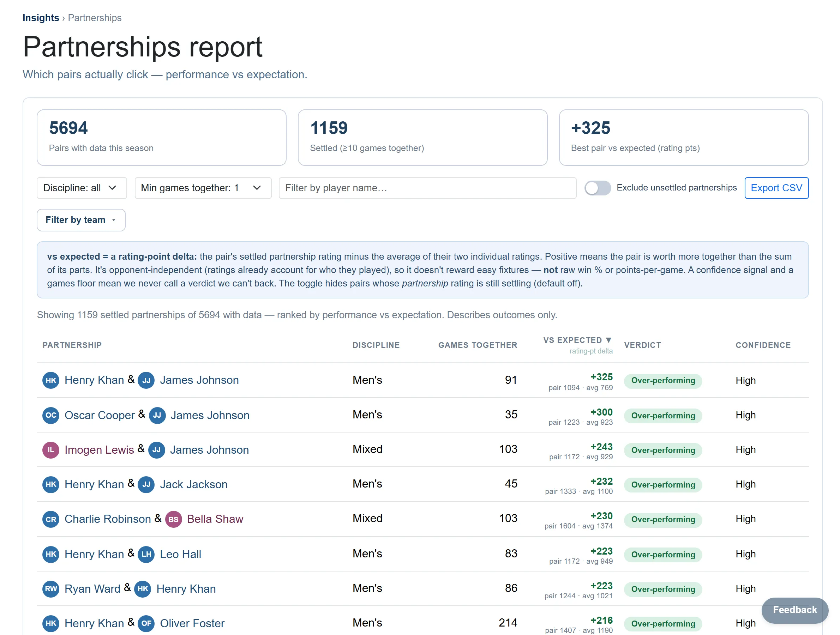Export report as CSV
The width and height of the screenshot is (840, 635).
[776, 188]
